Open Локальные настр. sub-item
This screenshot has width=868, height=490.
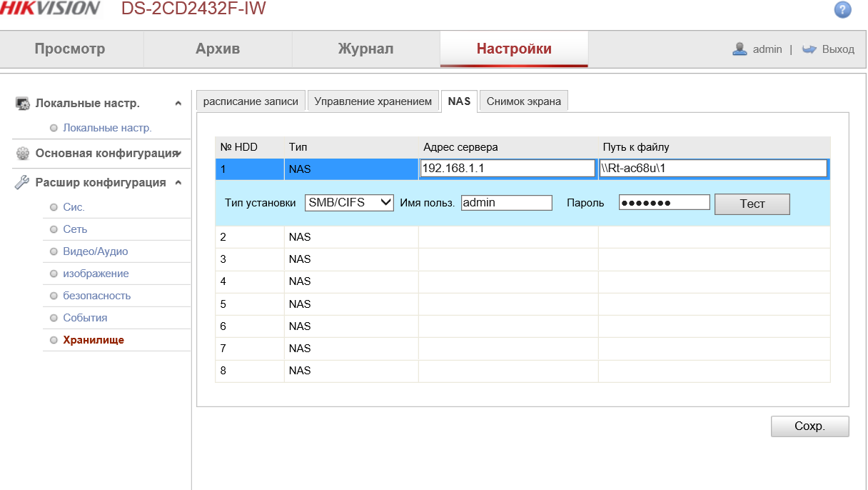(x=107, y=128)
